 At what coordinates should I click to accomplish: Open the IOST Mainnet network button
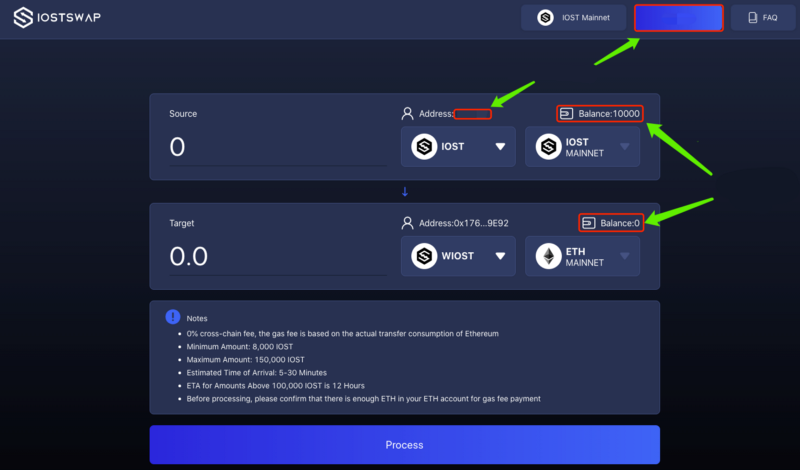(573, 18)
